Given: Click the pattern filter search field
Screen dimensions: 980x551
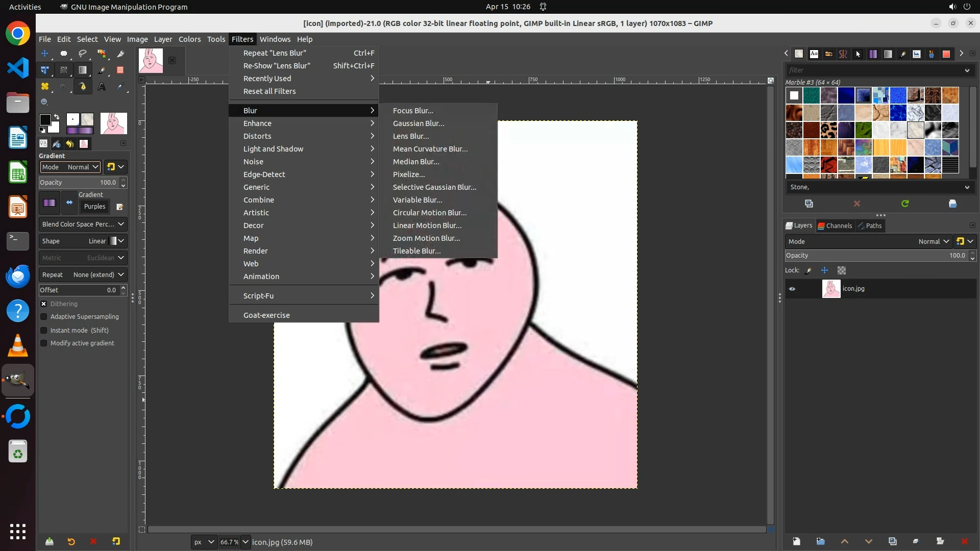Looking at the screenshot, I should pyautogui.click(x=873, y=70).
